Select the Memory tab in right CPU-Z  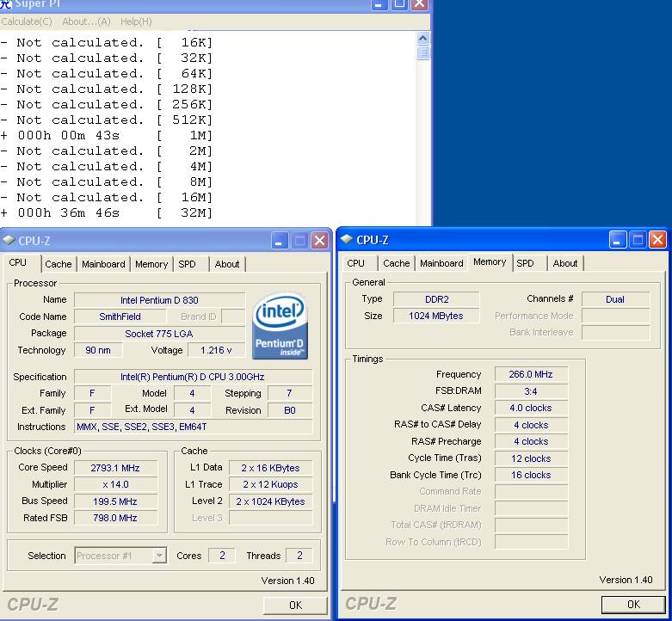pos(490,261)
